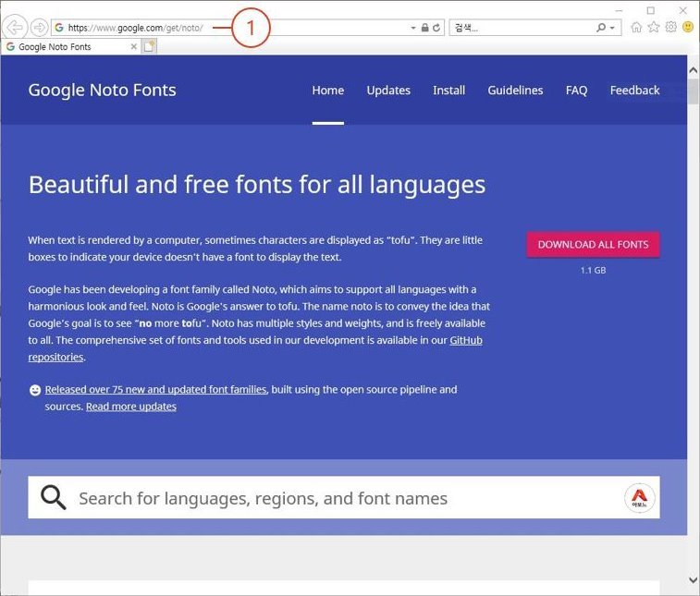This screenshot has height=596, width=700.
Task: Follow the GitHub repositories link
Action: pos(466,340)
